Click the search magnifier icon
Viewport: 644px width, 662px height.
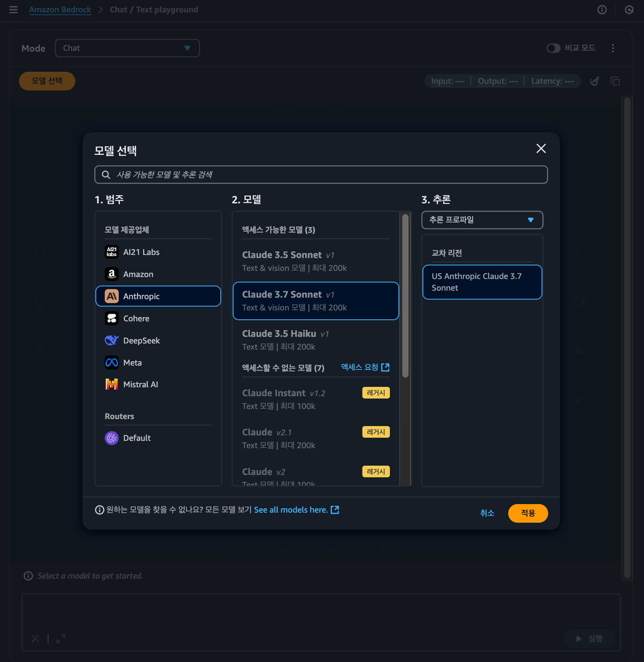[106, 175]
